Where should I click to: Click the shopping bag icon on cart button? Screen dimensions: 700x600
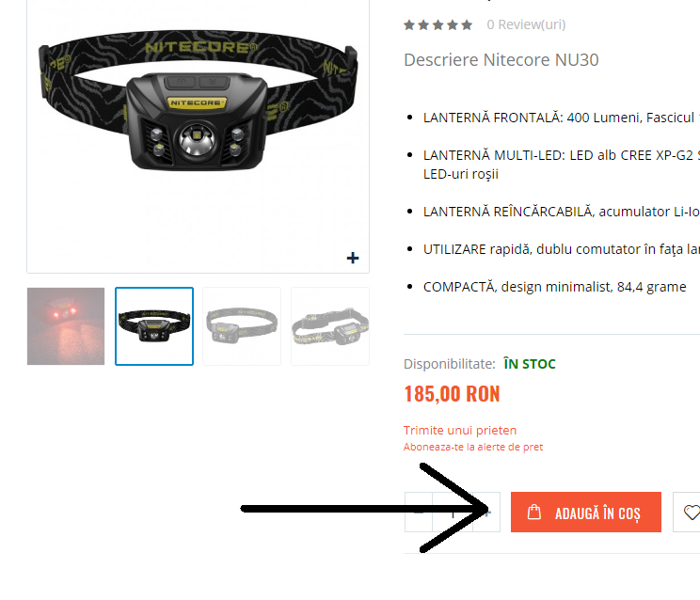pos(533,512)
